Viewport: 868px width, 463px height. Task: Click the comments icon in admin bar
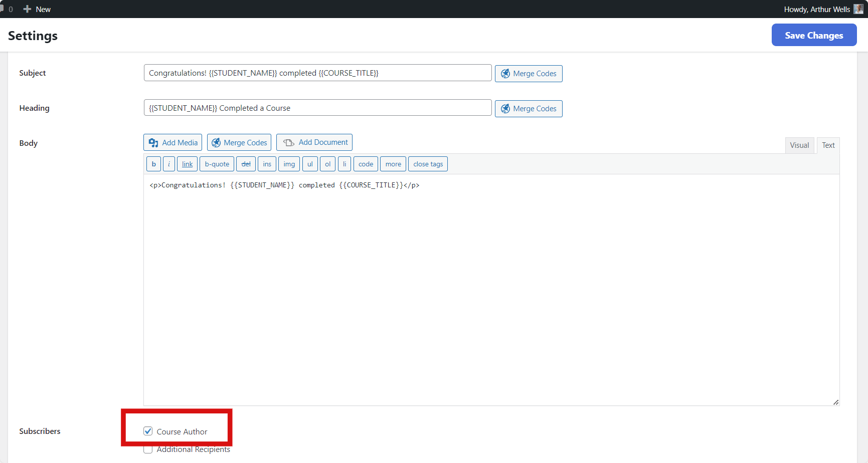[2, 9]
